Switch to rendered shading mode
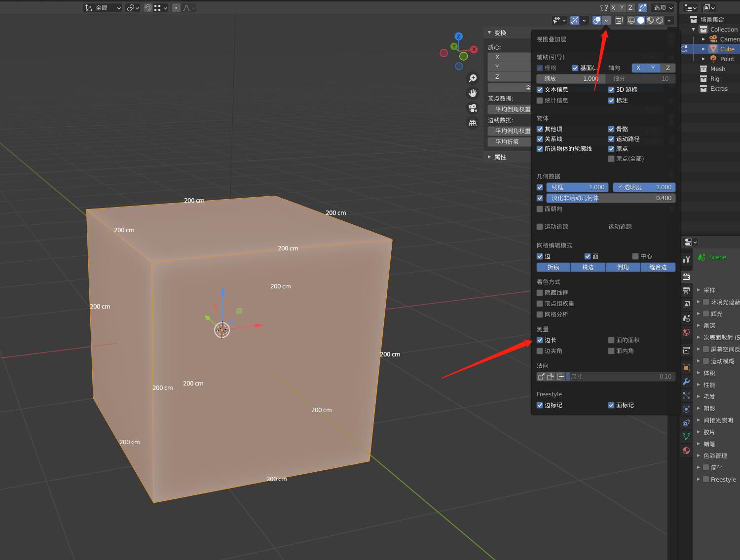Screen dimensions: 740x560 click(660, 20)
